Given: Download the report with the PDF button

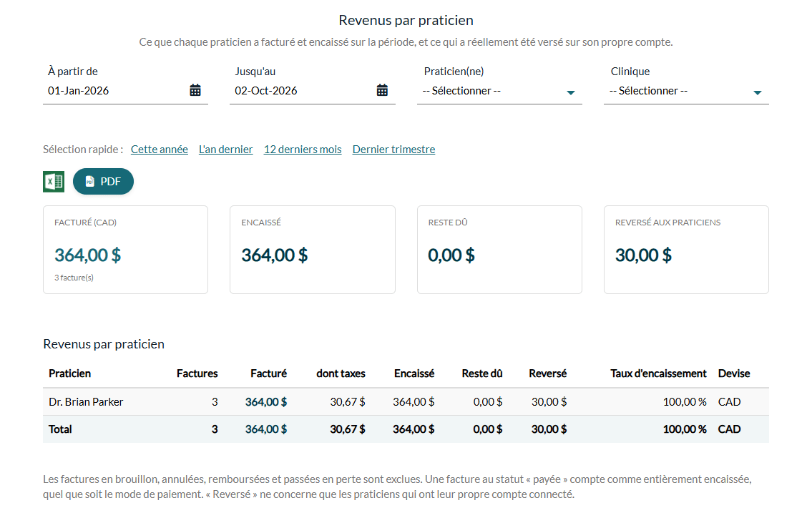Looking at the screenshot, I should coord(103,182).
